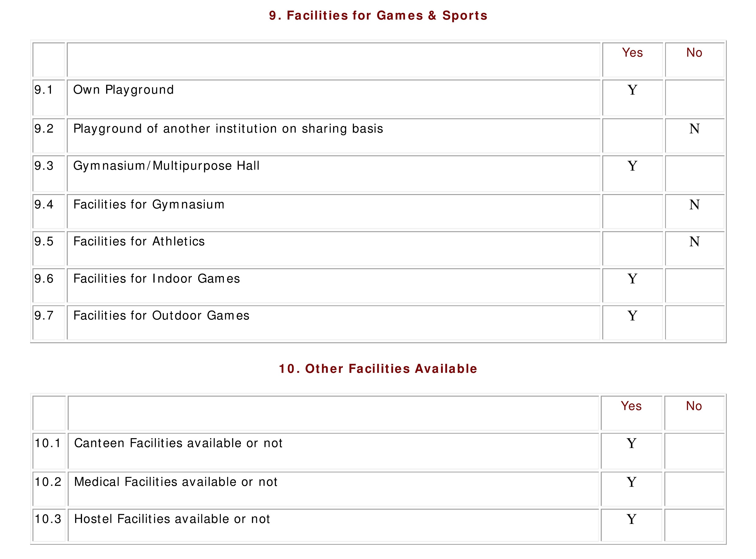Click the Yes header in Games & Sports table
This screenshot has height=559, width=756.
[632, 53]
